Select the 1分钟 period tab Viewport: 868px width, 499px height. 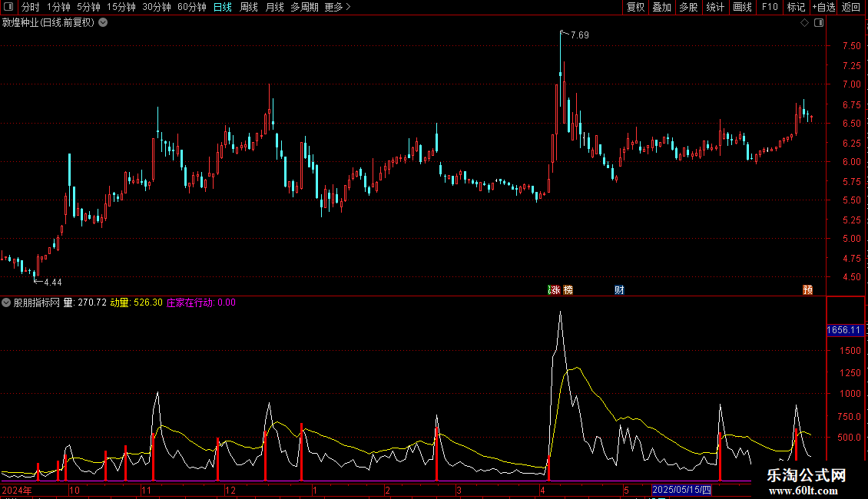(58, 7)
